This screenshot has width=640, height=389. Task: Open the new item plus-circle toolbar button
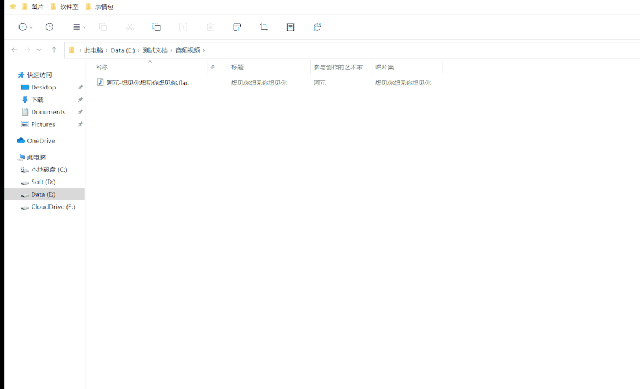click(24, 27)
